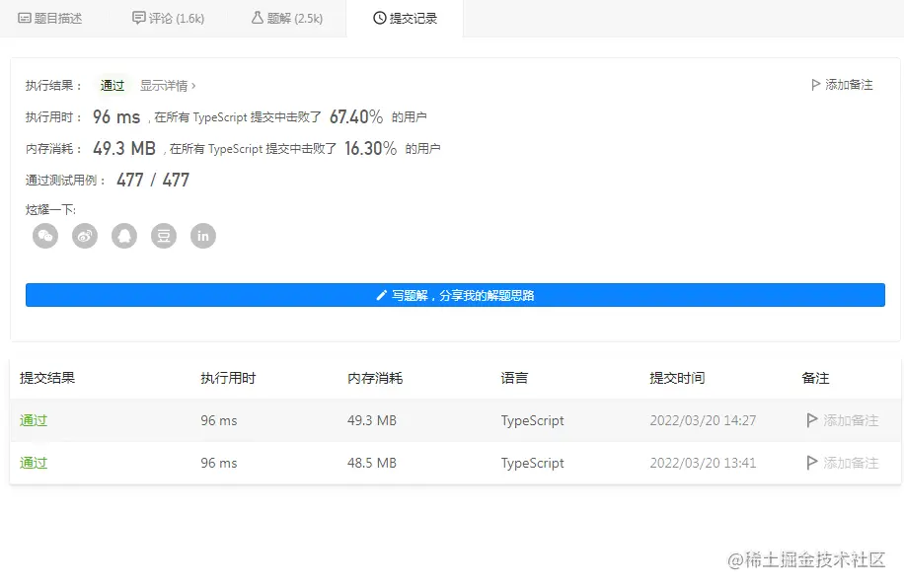
Task: Click 96 ms cell in the 13:41 row
Action: 219,463
